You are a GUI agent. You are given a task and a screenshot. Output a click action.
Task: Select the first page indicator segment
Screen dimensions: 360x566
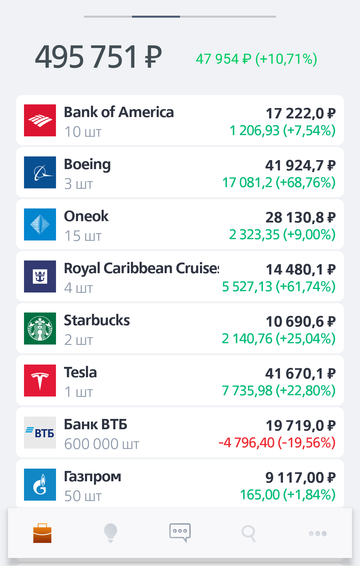[108, 16]
